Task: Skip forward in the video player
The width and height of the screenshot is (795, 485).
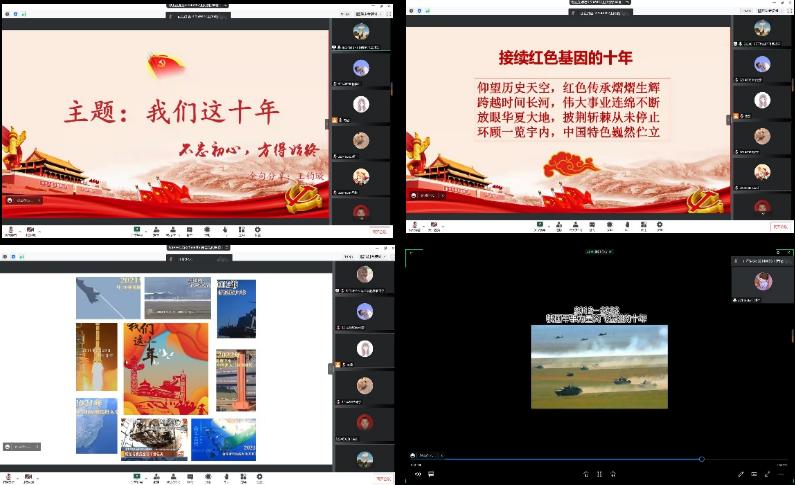Action: pos(613,473)
